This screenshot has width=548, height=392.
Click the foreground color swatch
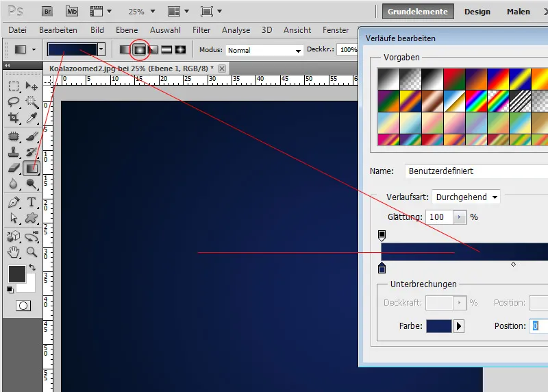[16, 274]
